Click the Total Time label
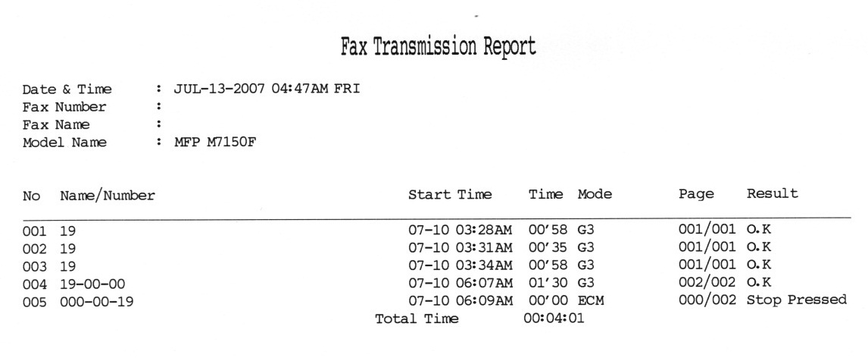Viewport: 868px width, 361px height. point(417,319)
